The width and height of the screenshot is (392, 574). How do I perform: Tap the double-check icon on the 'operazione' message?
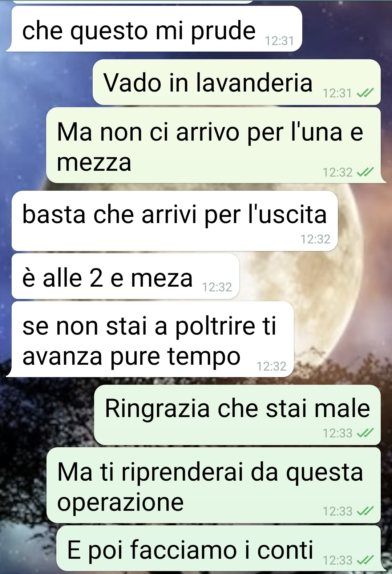pos(365,511)
